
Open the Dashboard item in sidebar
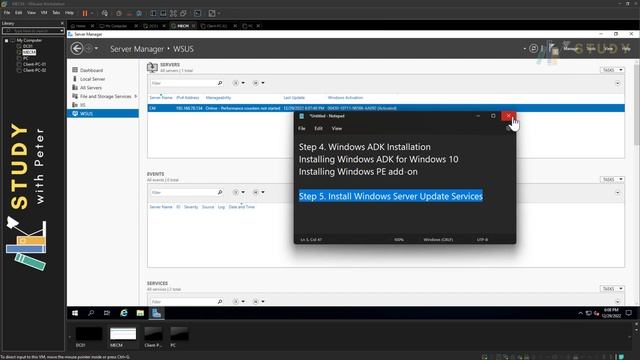coord(91,70)
